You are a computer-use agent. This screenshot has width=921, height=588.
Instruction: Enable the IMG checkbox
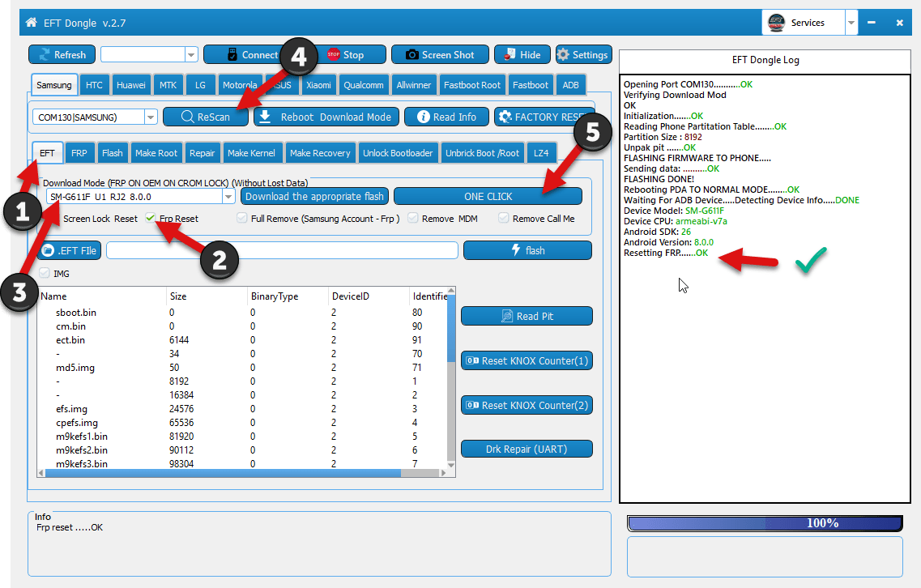(x=44, y=273)
